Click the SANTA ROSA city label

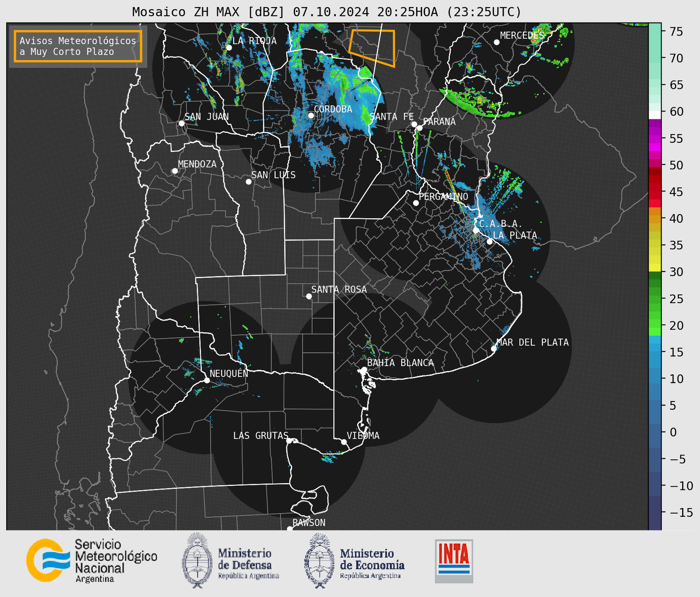tap(339, 289)
